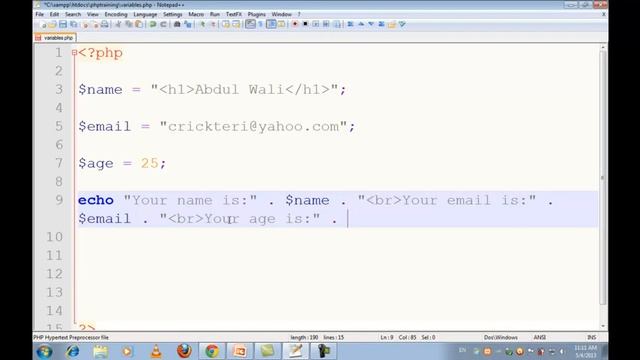Open the File menu
Image resolution: width=640 pixels, height=360 pixels.
coord(40,14)
